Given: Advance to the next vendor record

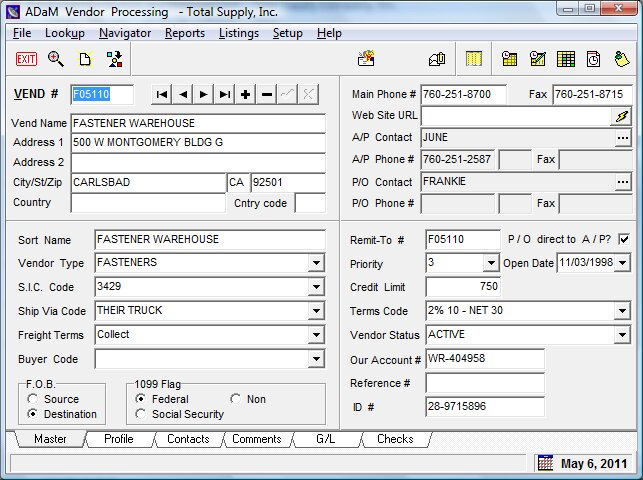Looking at the screenshot, I should (204, 94).
